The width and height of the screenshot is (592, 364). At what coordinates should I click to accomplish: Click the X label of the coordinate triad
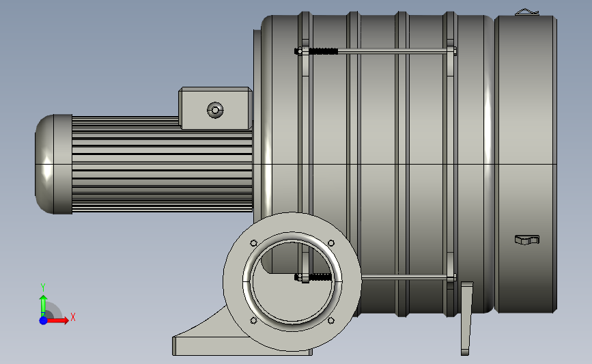pyautogui.click(x=73, y=317)
